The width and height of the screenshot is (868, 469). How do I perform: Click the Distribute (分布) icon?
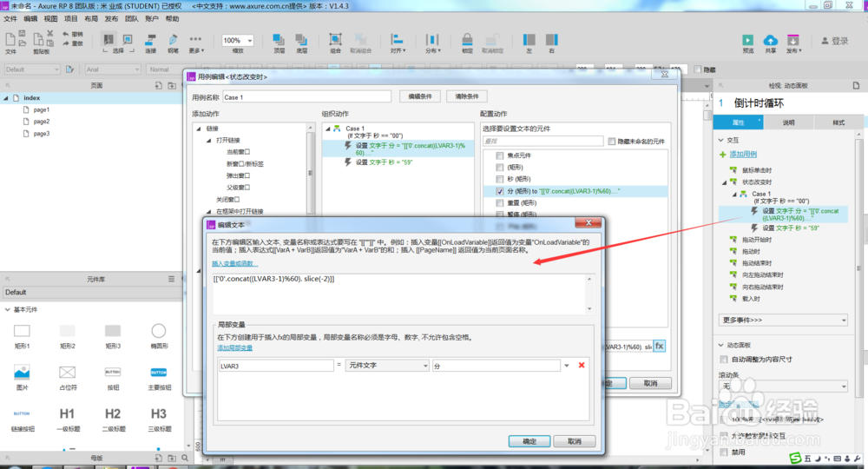coord(431,39)
